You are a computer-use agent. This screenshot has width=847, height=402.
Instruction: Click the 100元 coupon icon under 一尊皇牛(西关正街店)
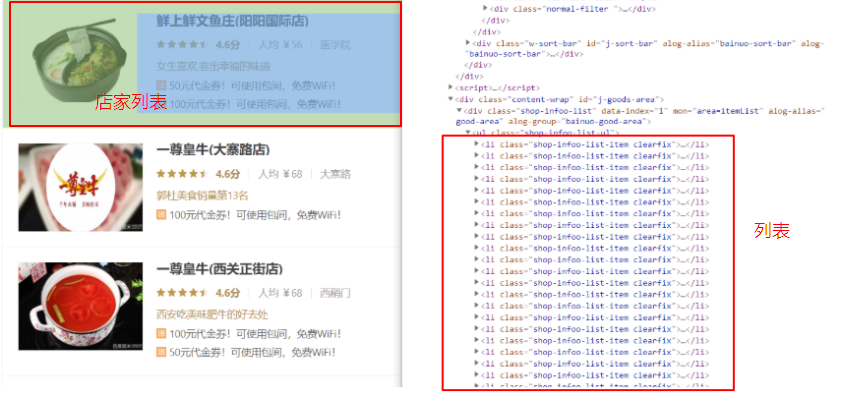[161, 334]
